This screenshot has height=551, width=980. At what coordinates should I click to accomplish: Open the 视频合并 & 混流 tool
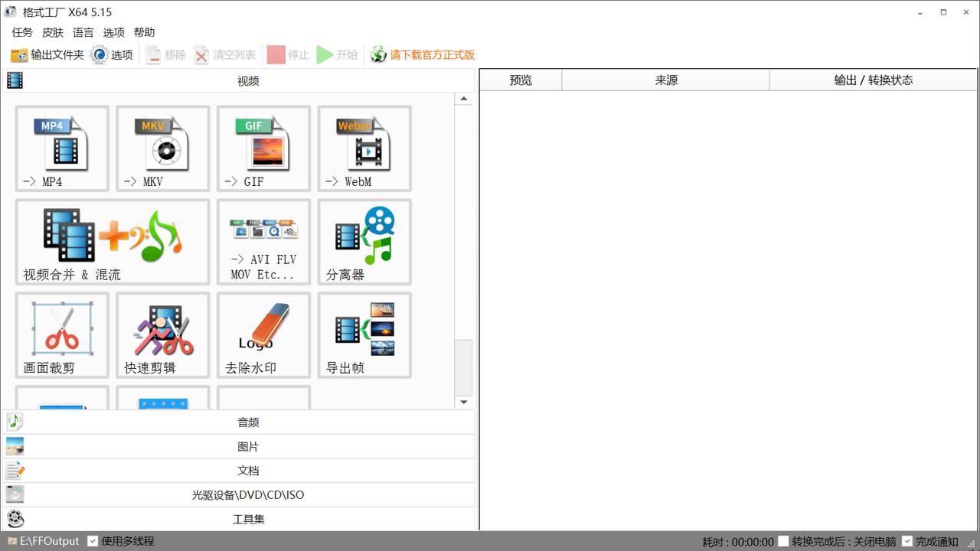tap(112, 242)
